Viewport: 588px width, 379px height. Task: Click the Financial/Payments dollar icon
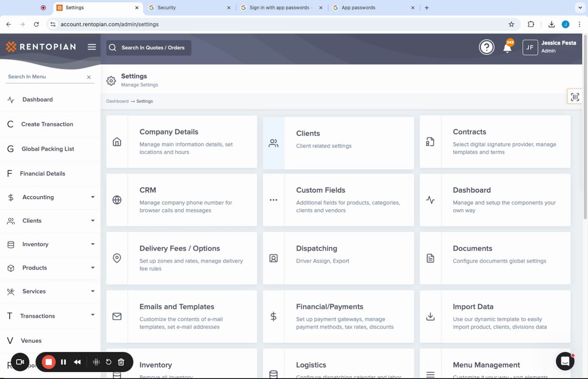[273, 317]
